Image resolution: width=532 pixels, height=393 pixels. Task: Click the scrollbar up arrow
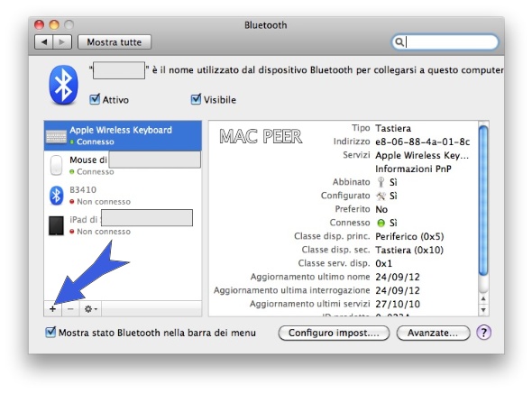(x=483, y=299)
